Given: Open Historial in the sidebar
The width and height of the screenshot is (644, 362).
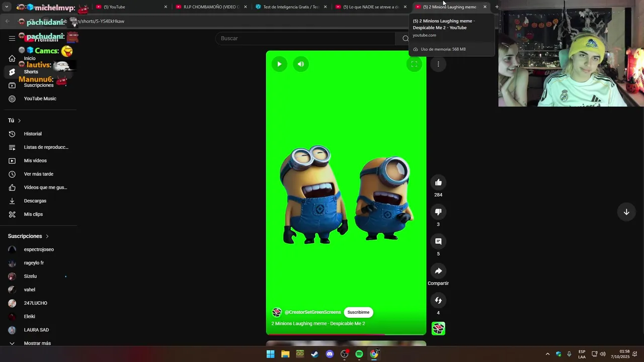Looking at the screenshot, I should 38,134.
